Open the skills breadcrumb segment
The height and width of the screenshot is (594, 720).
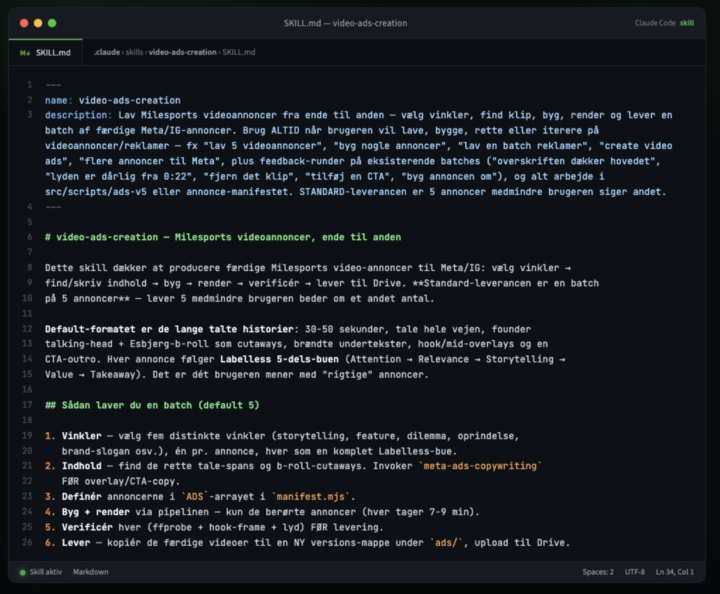point(135,52)
